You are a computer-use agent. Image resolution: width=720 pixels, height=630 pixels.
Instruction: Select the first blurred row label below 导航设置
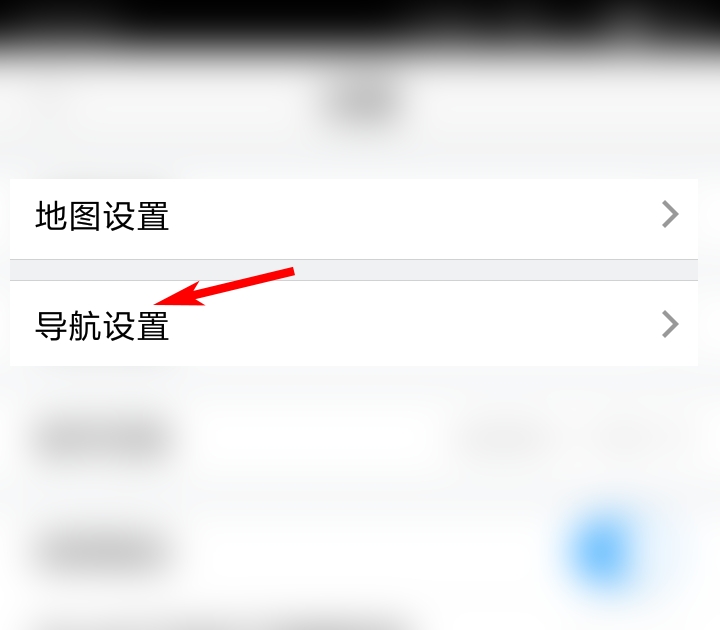(x=103, y=441)
